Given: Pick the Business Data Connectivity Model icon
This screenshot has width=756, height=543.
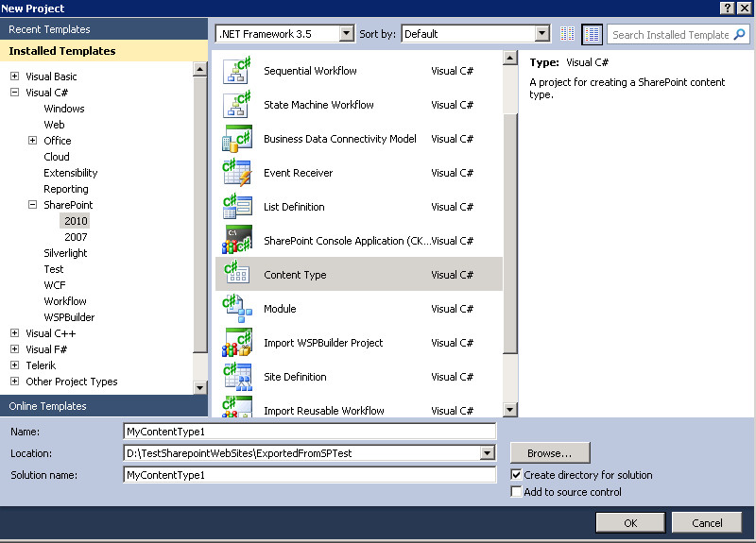Looking at the screenshot, I should [x=237, y=139].
